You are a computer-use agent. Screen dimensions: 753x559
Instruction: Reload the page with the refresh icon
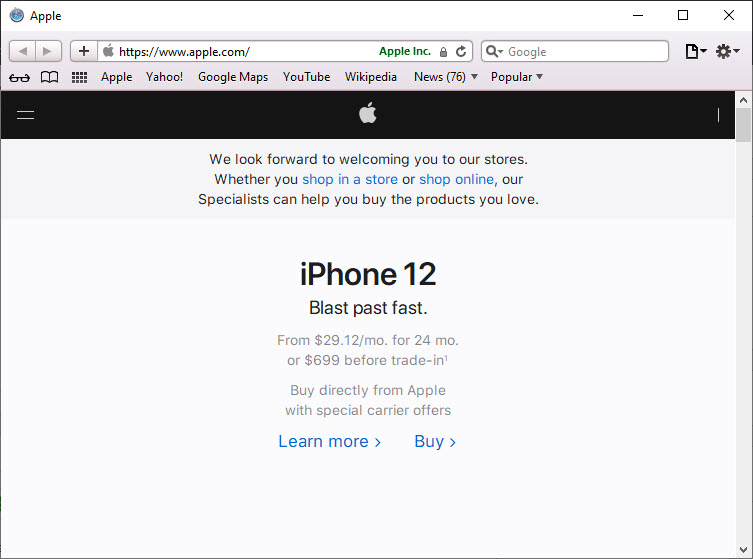click(x=461, y=51)
